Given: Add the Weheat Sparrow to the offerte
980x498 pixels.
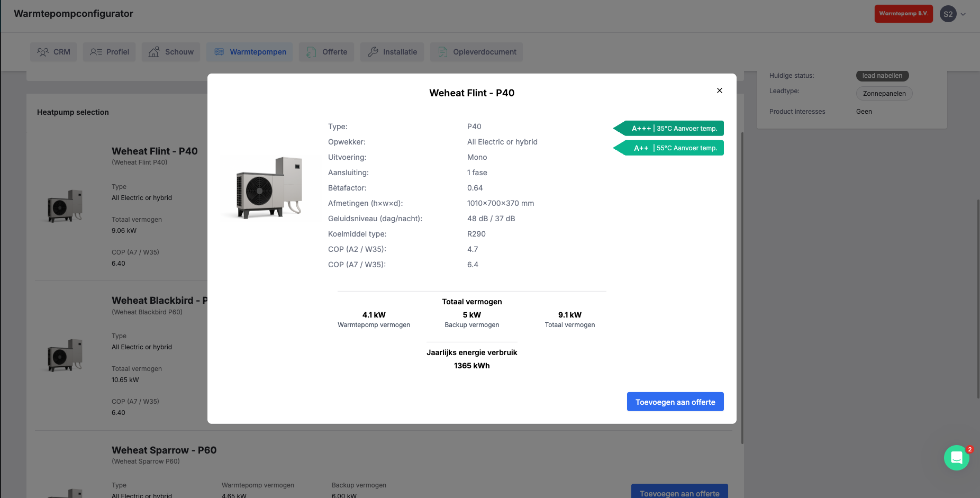Looking at the screenshot, I should tap(679, 493).
